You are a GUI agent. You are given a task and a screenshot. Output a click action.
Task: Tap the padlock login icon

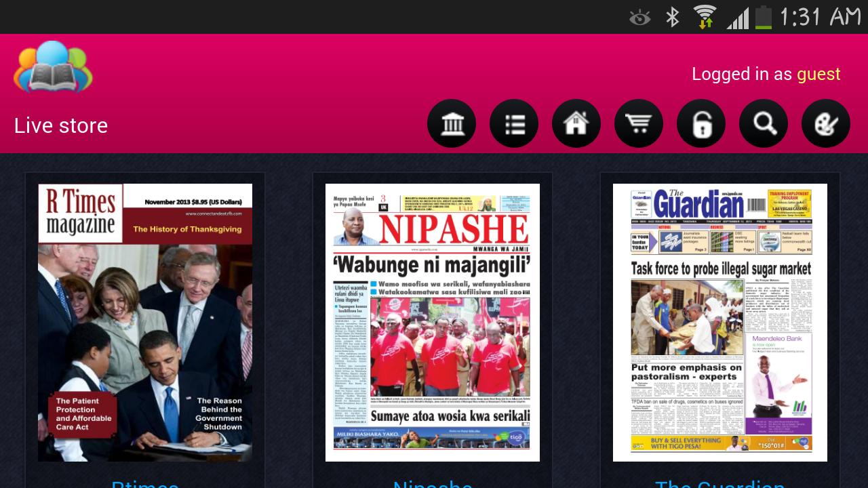(x=701, y=123)
